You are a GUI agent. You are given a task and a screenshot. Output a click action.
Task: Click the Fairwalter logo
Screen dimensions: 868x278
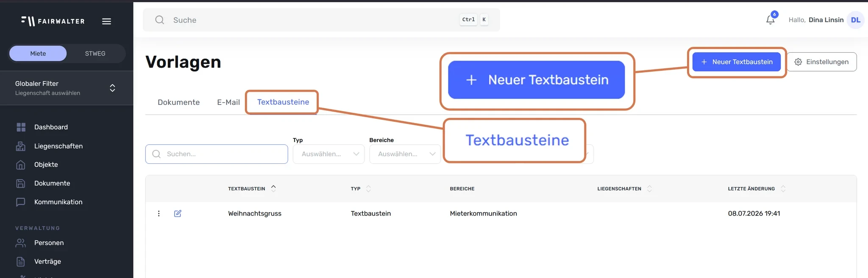pyautogui.click(x=53, y=21)
